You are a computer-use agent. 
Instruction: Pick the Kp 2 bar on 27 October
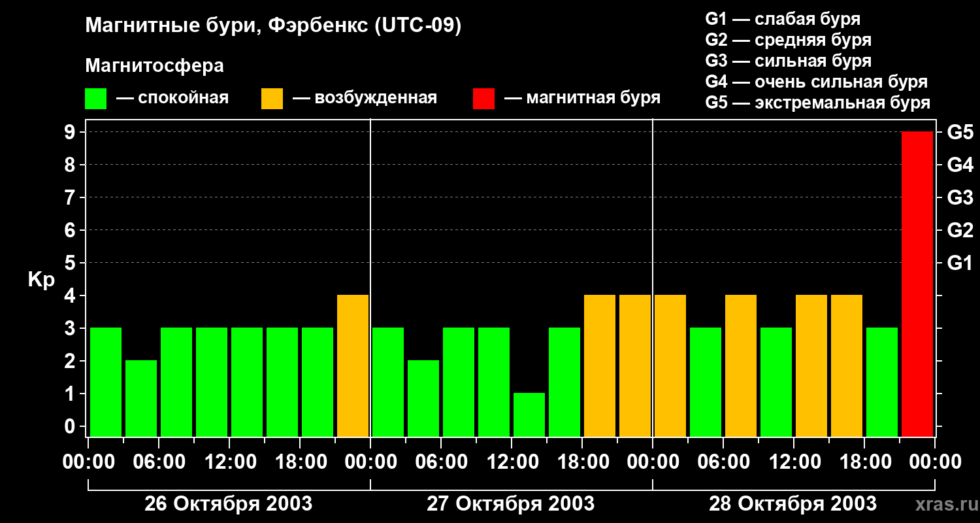pyautogui.click(x=423, y=398)
